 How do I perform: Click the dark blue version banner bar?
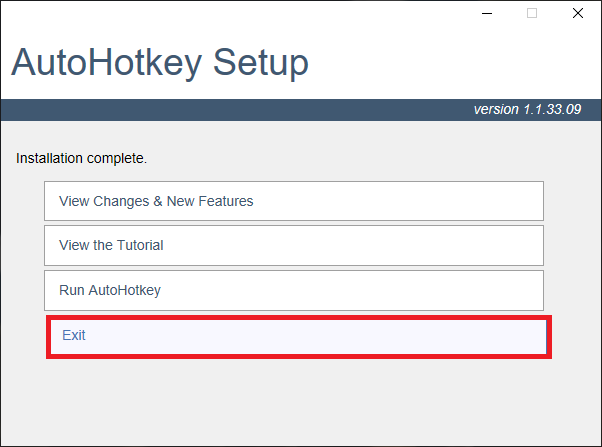(x=301, y=110)
